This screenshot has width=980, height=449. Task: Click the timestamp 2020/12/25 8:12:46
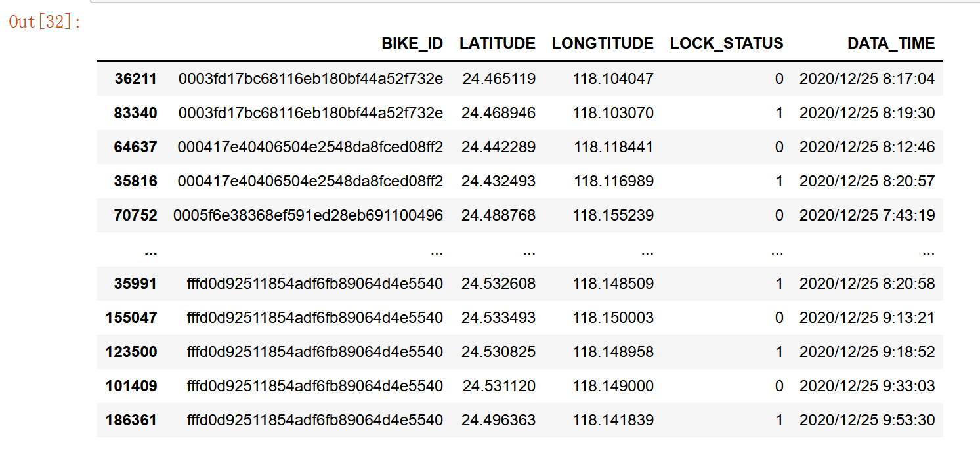tap(867, 147)
